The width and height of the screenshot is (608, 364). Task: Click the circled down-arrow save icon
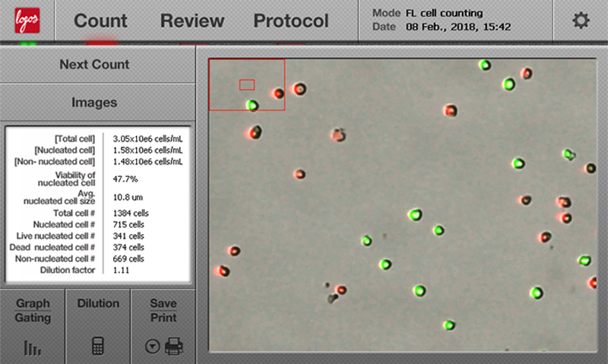coord(153,347)
